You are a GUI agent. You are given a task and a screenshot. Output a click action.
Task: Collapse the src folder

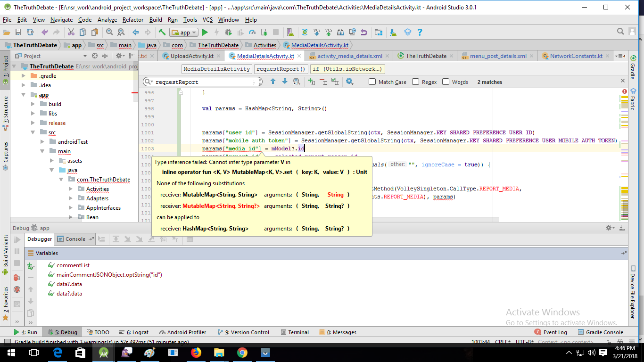pos(33,132)
